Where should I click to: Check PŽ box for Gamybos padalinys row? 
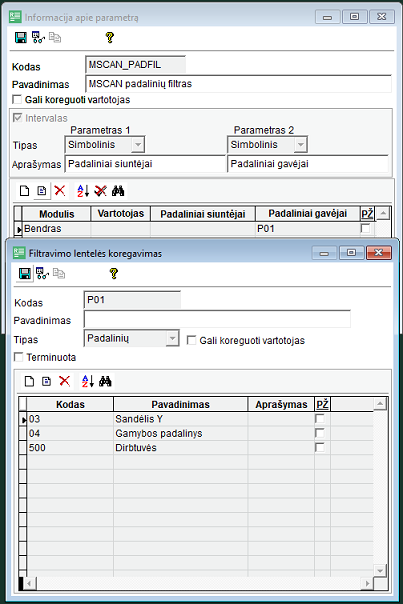320,433
